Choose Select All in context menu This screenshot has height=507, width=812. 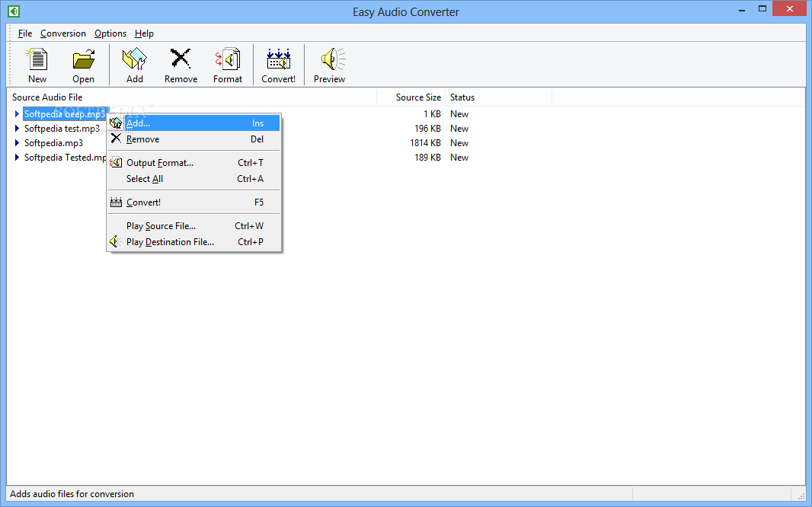pos(194,178)
